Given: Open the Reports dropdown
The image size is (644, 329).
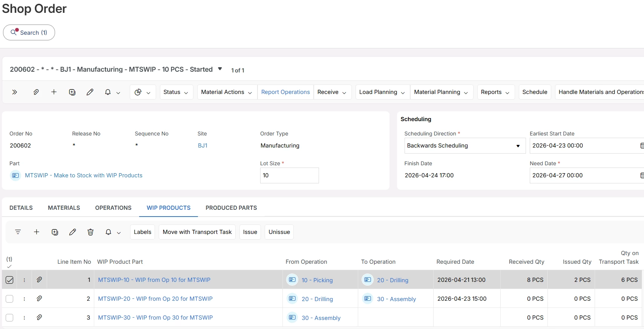Looking at the screenshot, I should pos(495,92).
